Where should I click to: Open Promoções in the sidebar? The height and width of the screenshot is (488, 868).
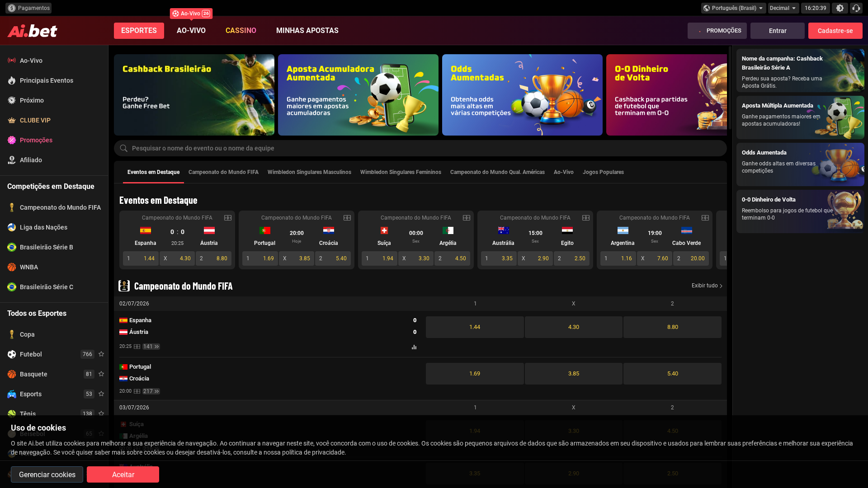(x=54, y=140)
